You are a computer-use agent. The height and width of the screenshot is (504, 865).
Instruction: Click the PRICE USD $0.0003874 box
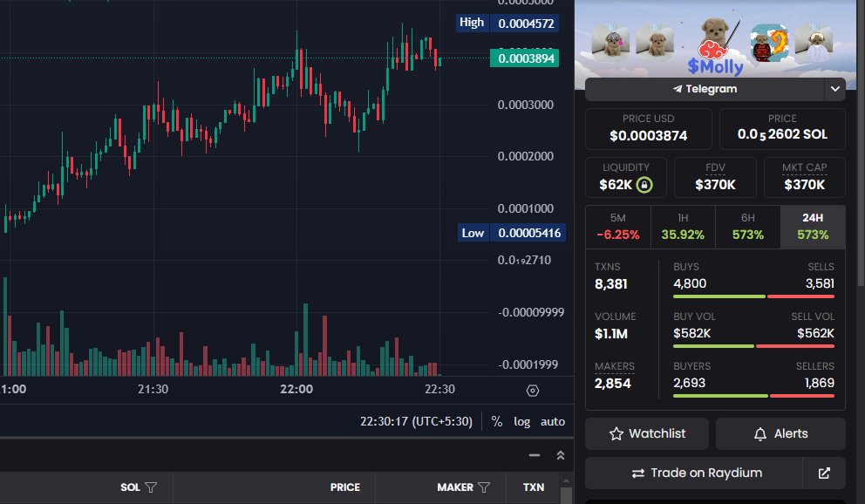coord(648,129)
